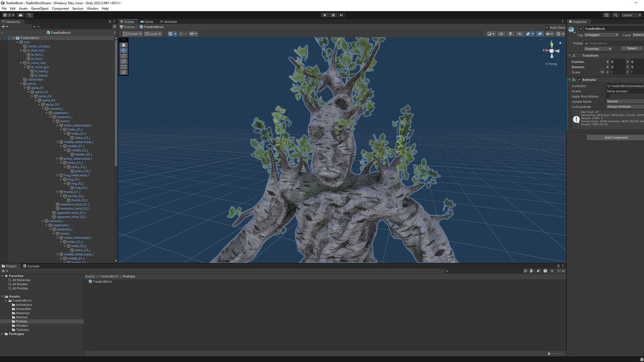Viewport: 644px width, 362px height.
Task: Open the Center pivot dropdown
Action: click(x=132, y=34)
